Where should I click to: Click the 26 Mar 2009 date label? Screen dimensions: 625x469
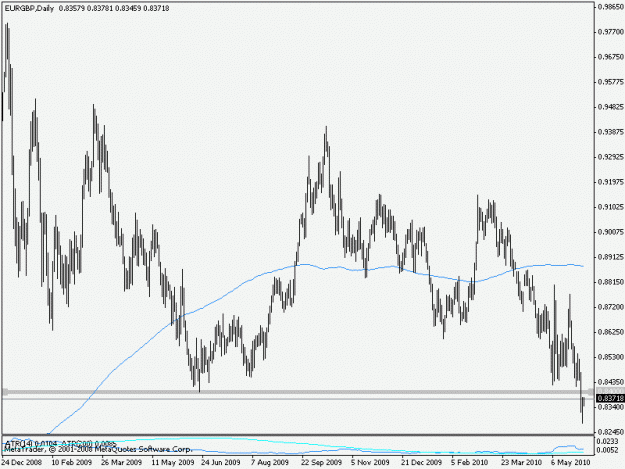click(122, 463)
